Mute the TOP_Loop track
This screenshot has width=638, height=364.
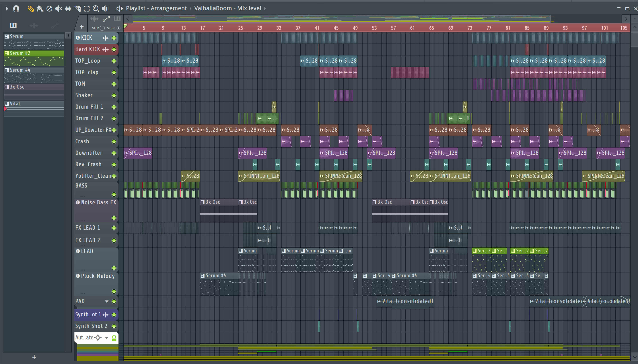[114, 61]
